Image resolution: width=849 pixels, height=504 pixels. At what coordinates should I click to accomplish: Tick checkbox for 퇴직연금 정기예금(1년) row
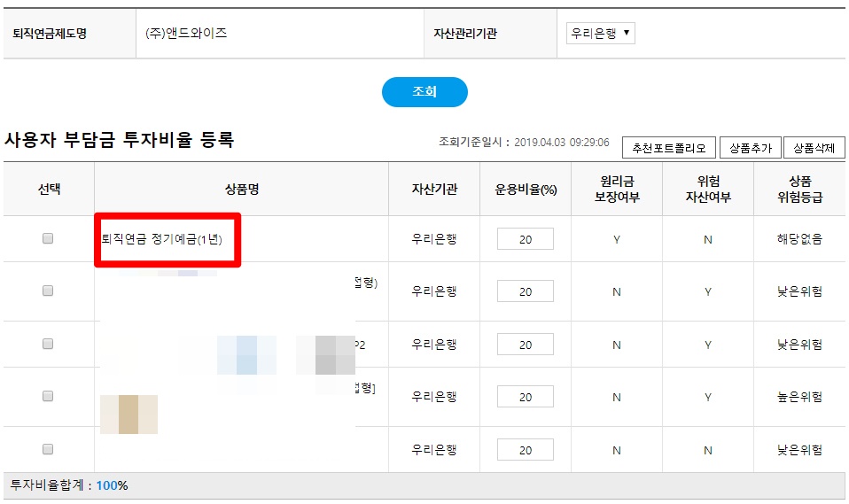click(x=48, y=239)
